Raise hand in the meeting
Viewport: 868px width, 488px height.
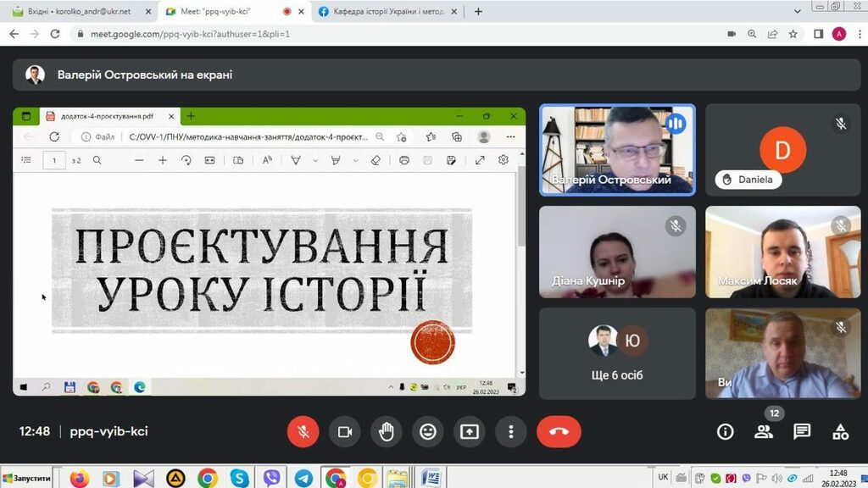click(386, 432)
